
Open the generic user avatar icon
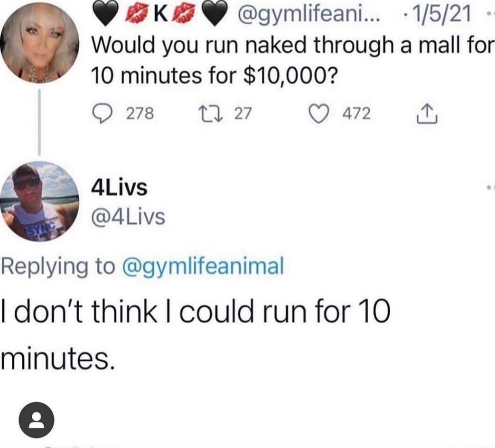pyautogui.click(x=37, y=420)
